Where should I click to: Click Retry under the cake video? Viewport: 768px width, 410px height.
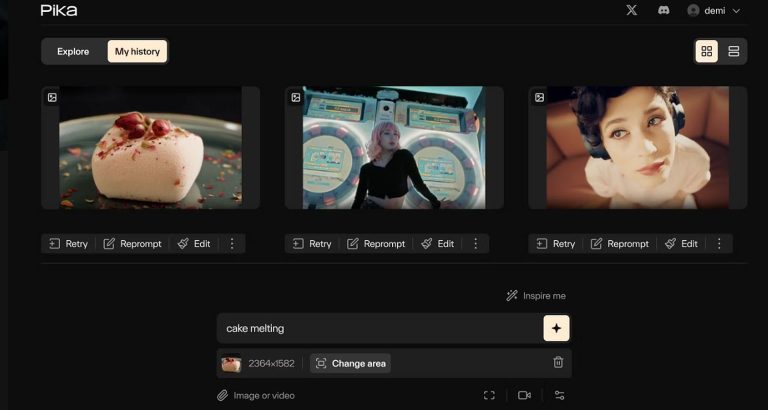[68, 243]
